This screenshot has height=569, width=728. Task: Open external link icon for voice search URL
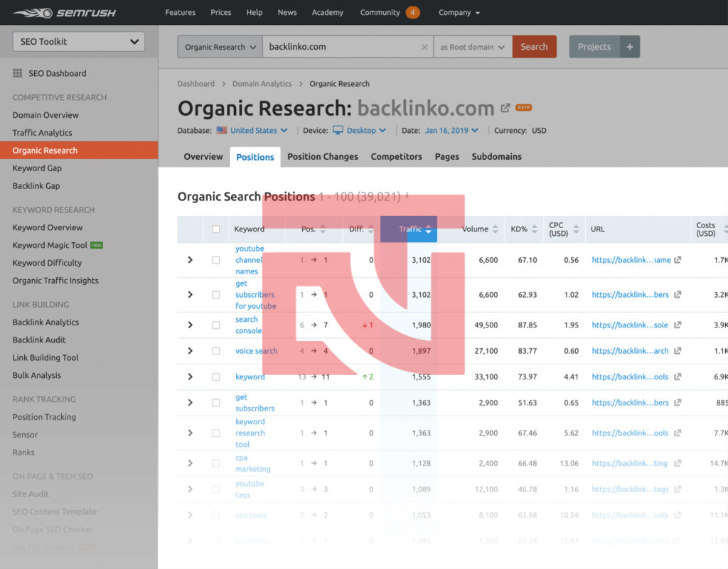pos(678,351)
